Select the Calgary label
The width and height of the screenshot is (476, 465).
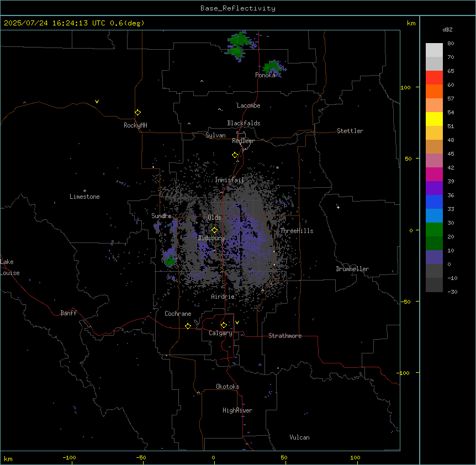click(x=220, y=333)
